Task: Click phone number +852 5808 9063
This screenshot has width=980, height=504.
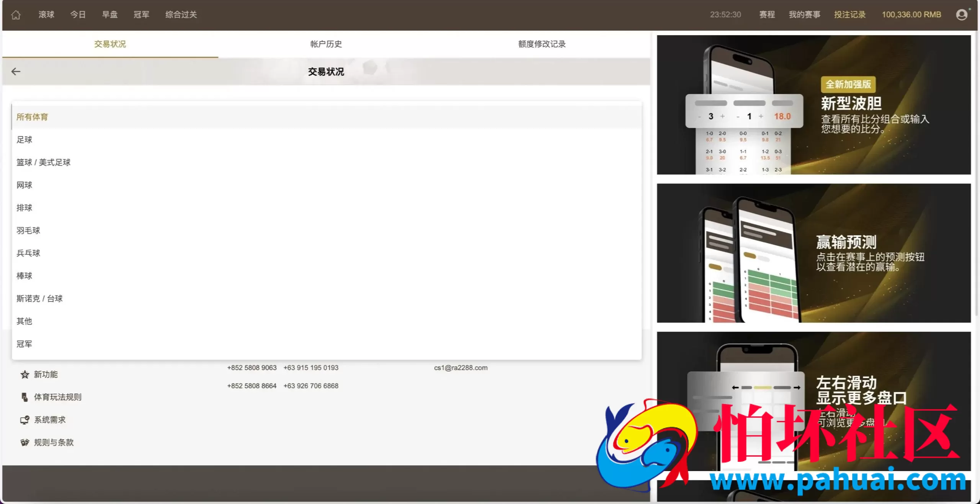Action: tap(252, 368)
